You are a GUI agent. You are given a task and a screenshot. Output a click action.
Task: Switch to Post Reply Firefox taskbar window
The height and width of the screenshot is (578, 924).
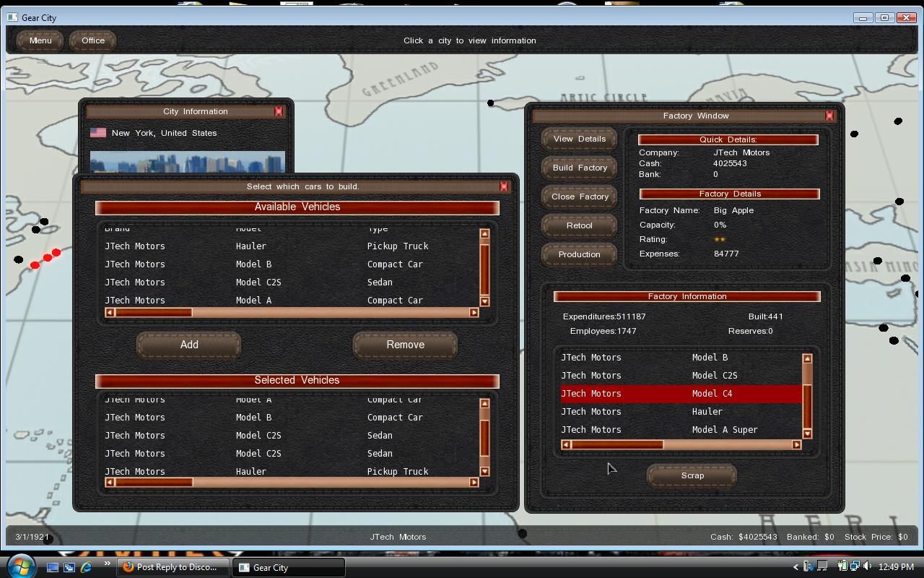pyautogui.click(x=173, y=567)
